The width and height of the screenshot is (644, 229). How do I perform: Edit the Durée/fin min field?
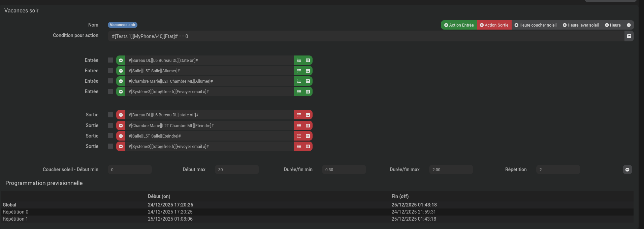[344, 169]
